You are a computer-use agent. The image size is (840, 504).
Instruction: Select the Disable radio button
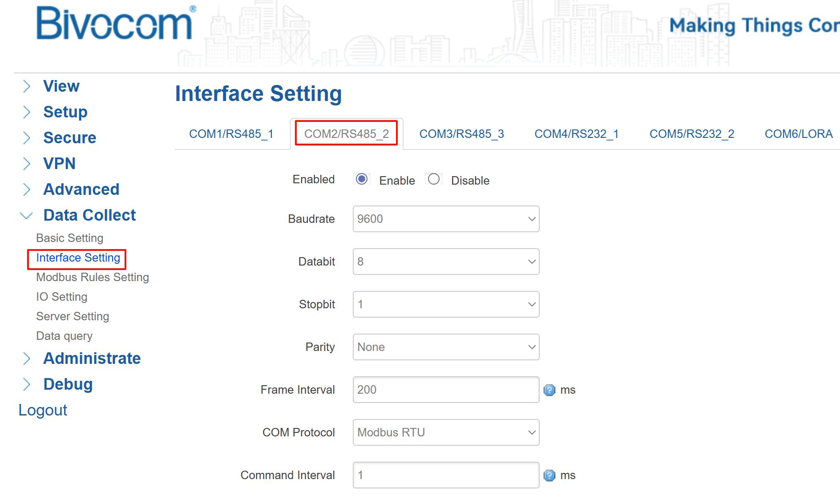click(x=433, y=179)
